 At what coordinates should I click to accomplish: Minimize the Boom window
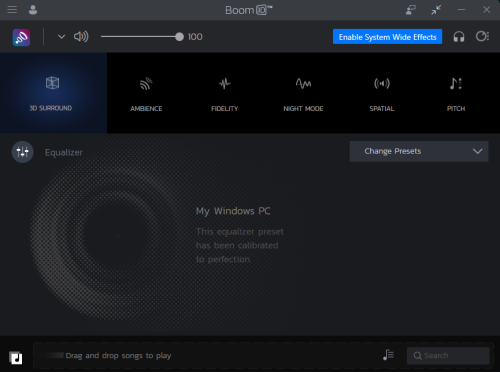pos(461,10)
